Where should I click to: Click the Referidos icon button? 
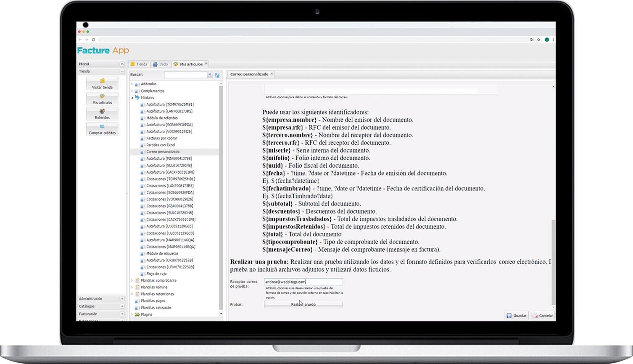[102, 114]
